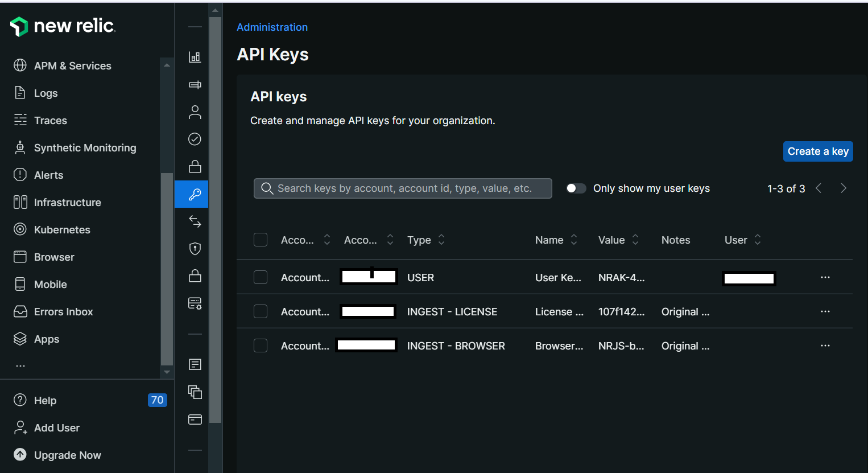Open the Logs document icon
The width and height of the screenshot is (868, 473).
tap(20, 93)
